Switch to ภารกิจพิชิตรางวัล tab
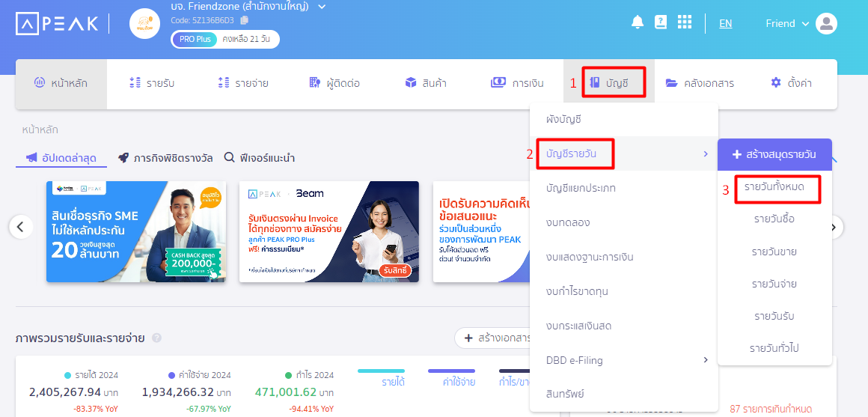868x417 pixels. (165, 159)
